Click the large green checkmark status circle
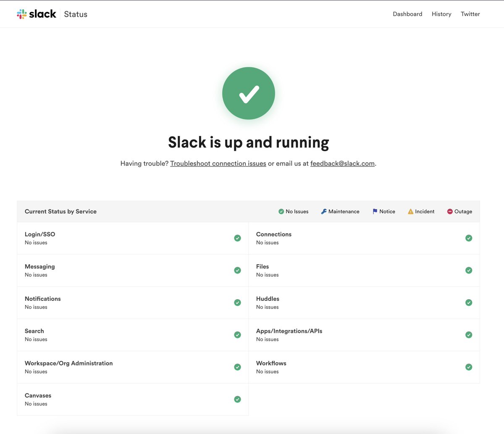 click(249, 93)
